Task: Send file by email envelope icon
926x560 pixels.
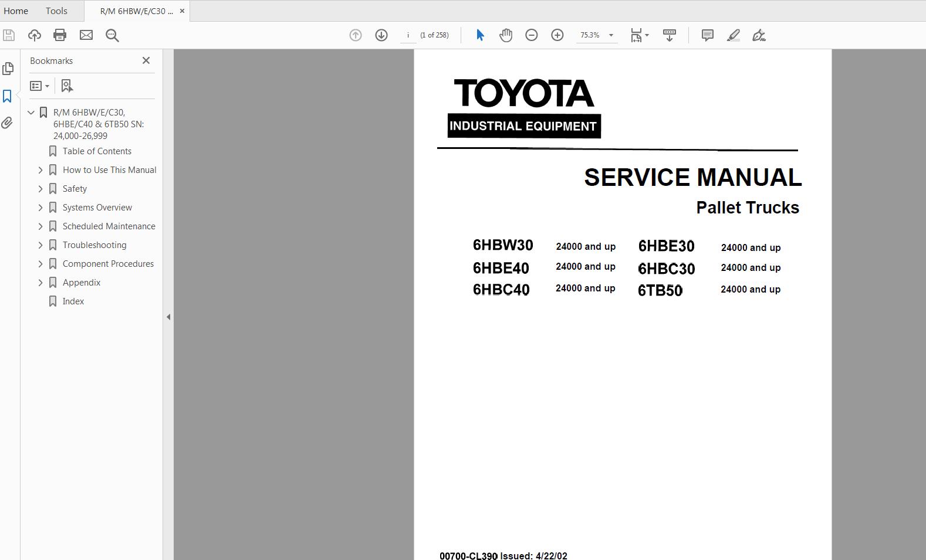Action: [x=86, y=35]
